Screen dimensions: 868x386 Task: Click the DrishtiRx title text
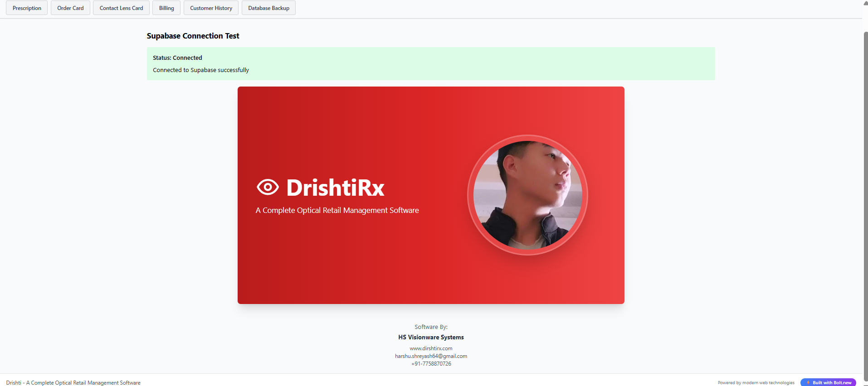click(x=336, y=188)
